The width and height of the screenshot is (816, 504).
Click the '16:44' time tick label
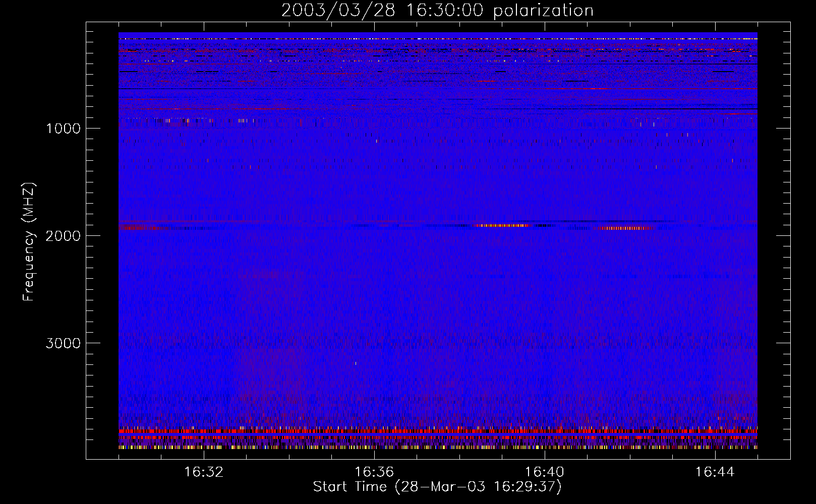[x=715, y=472]
